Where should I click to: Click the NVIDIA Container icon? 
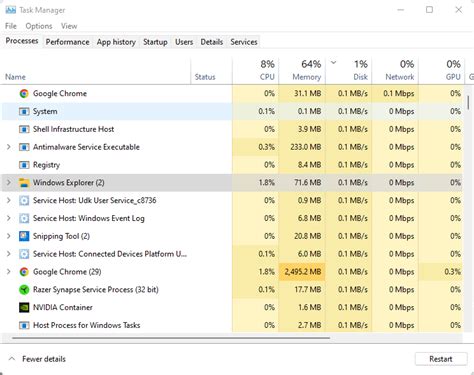click(24, 307)
